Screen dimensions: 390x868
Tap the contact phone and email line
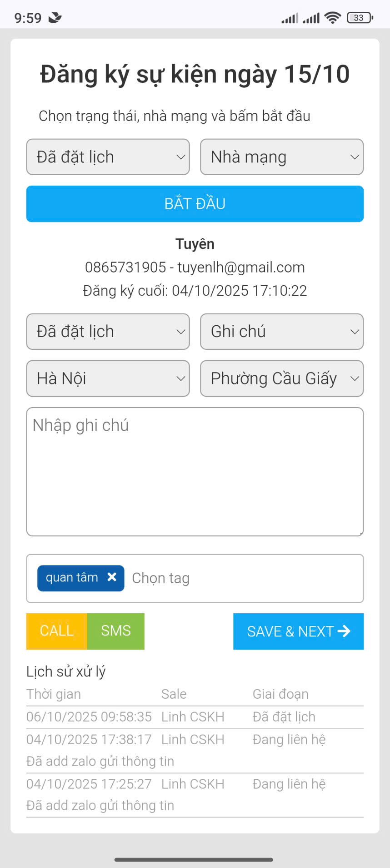point(195,267)
